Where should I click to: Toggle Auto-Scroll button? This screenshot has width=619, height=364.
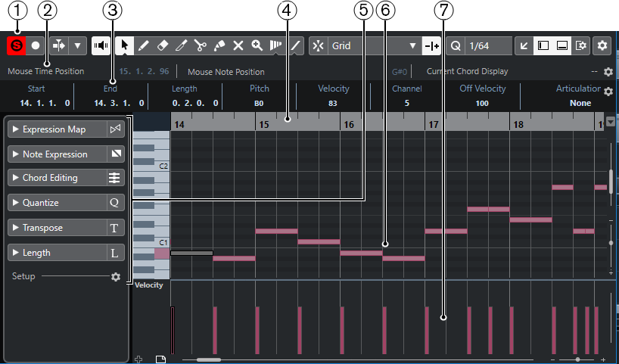[x=59, y=46]
